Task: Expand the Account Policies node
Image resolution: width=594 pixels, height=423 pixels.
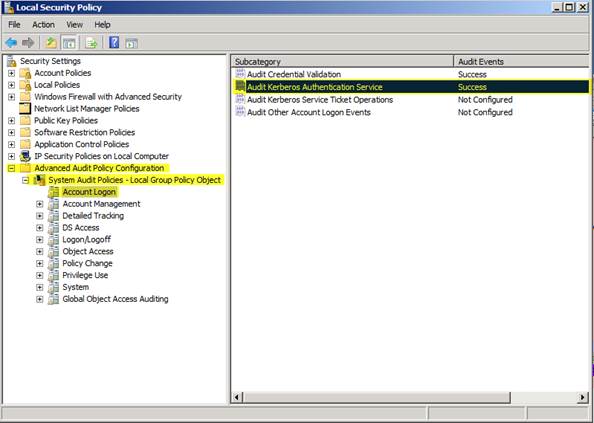Action: [x=11, y=73]
